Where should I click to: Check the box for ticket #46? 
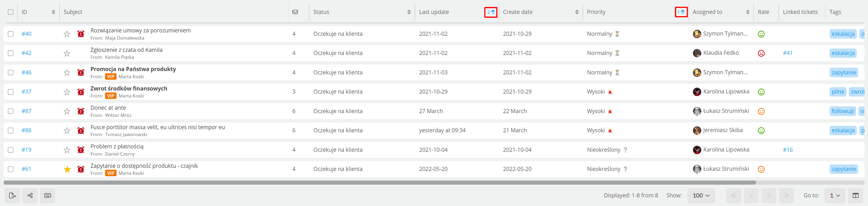click(11, 73)
